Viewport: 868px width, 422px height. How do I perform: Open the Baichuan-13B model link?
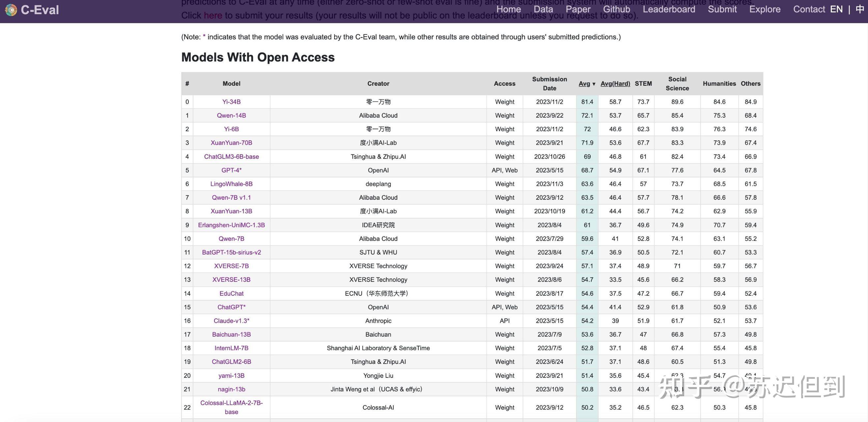[231, 334]
